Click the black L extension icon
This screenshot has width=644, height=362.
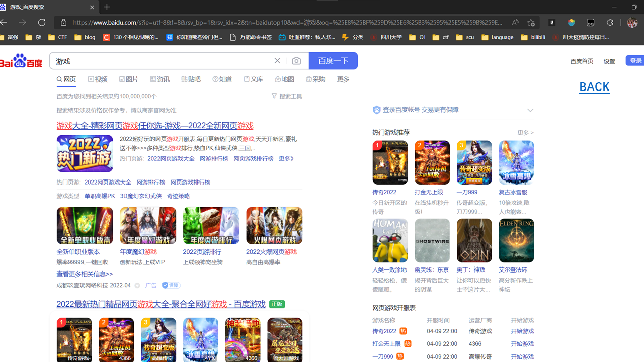click(x=552, y=22)
